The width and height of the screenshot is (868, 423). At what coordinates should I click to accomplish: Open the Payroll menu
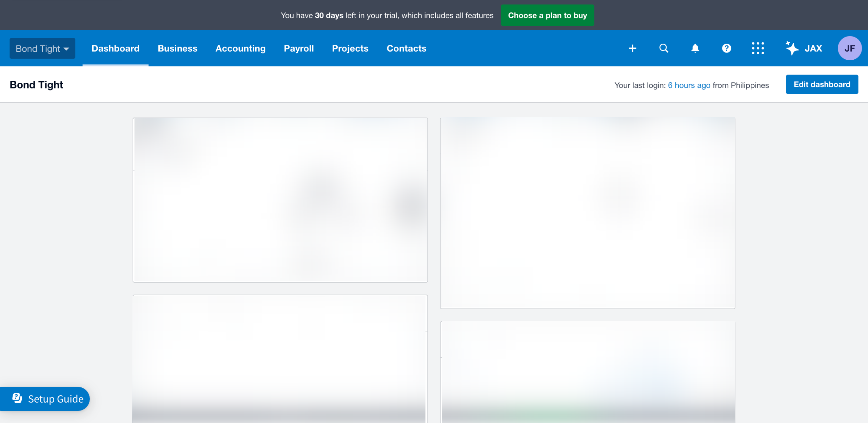click(x=299, y=48)
